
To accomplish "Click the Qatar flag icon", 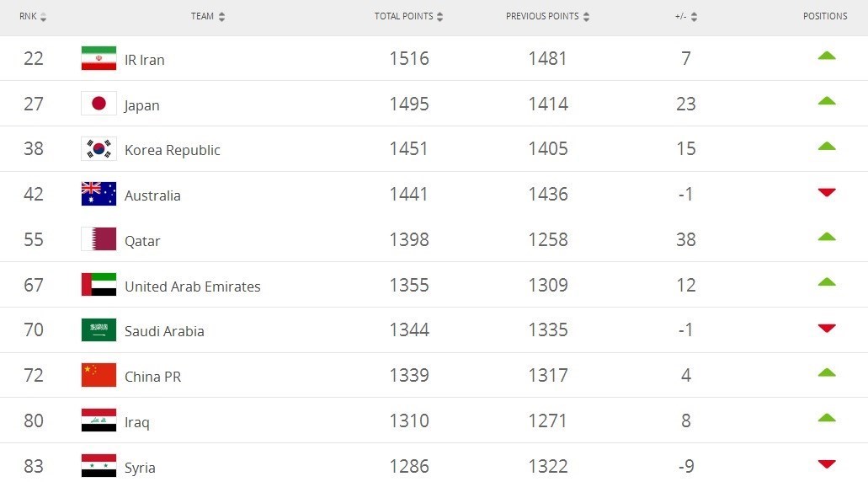I will coord(99,239).
